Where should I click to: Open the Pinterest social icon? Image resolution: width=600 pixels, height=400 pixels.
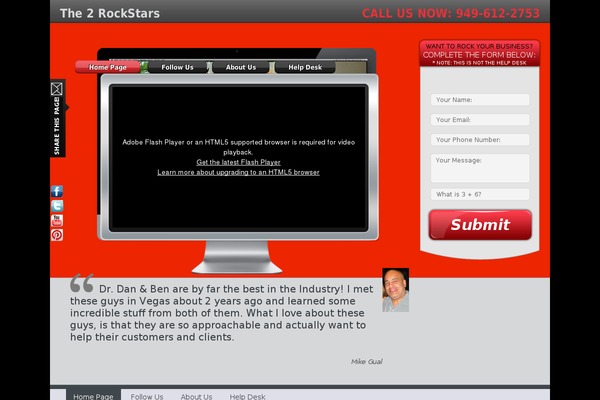pos(57,235)
